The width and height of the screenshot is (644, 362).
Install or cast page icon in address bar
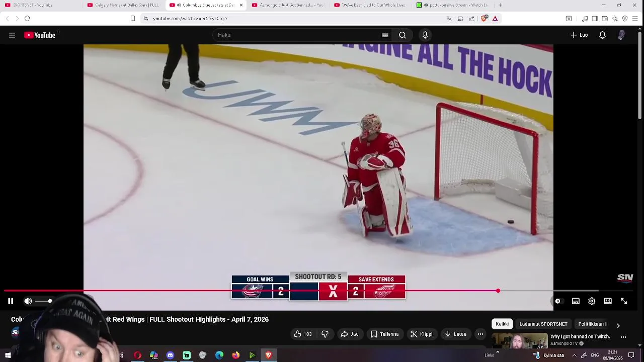(460, 19)
